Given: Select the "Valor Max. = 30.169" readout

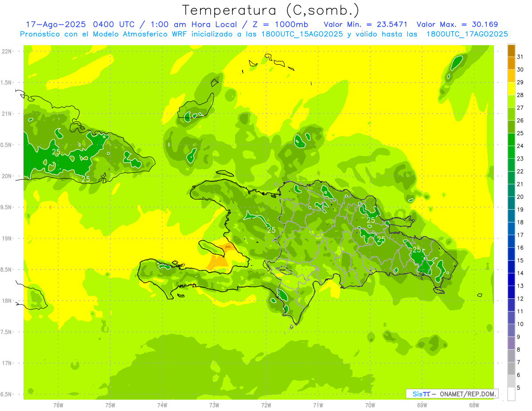Looking at the screenshot, I should click(458, 24).
